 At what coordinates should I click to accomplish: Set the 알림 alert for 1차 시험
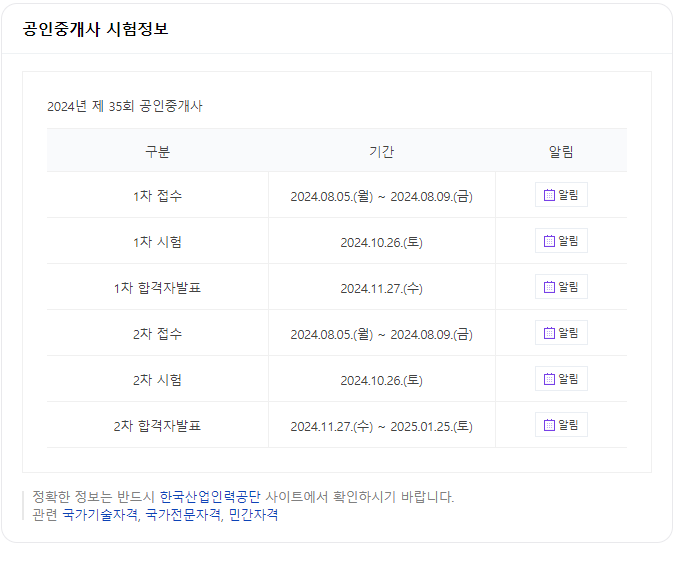[561, 240]
